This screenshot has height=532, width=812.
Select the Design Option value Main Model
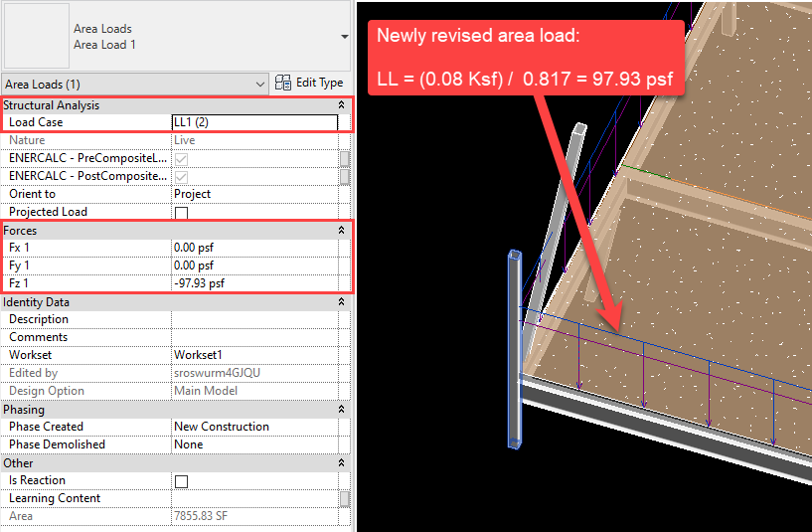click(254, 391)
